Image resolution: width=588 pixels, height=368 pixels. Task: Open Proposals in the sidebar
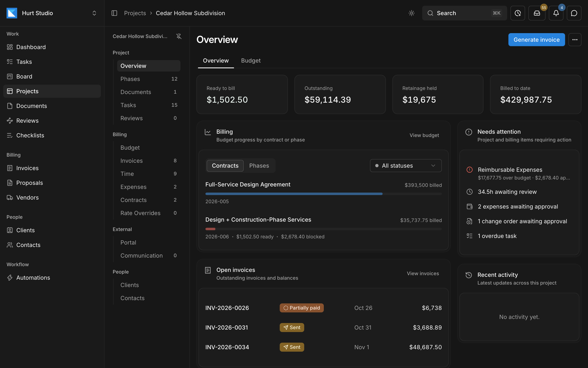(x=52, y=183)
